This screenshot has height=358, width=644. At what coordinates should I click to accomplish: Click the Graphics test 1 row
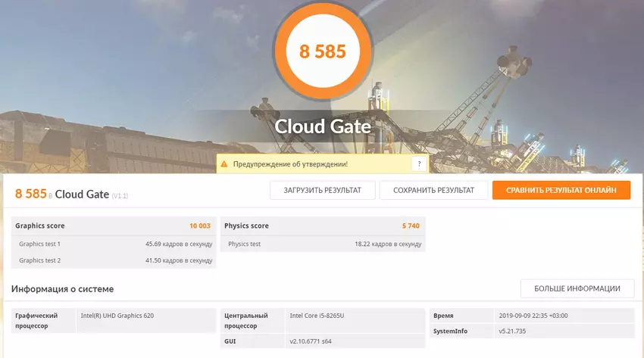click(114, 244)
